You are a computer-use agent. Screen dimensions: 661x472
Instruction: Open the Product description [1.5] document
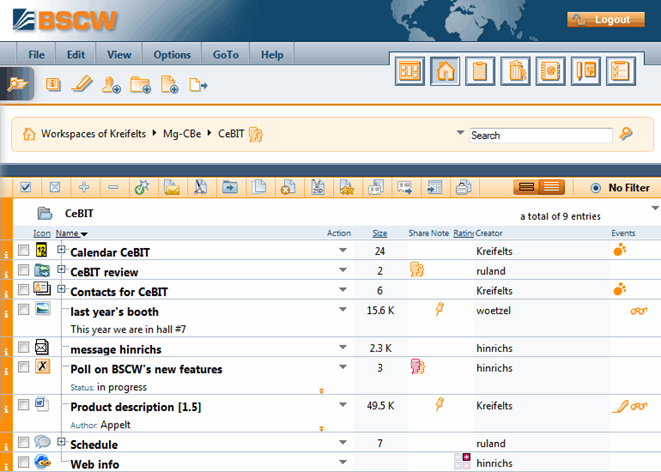click(x=136, y=407)
